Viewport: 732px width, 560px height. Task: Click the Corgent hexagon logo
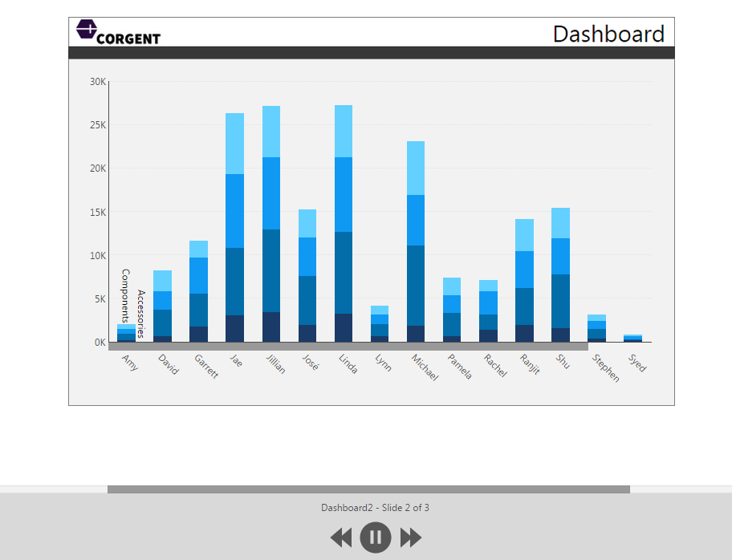[x=87, y=29]
